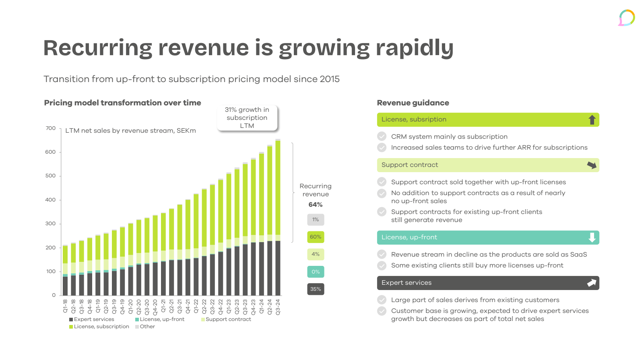Click the 400 y-axis value
This screenshot has width=644, height=362.
[51, 200]
